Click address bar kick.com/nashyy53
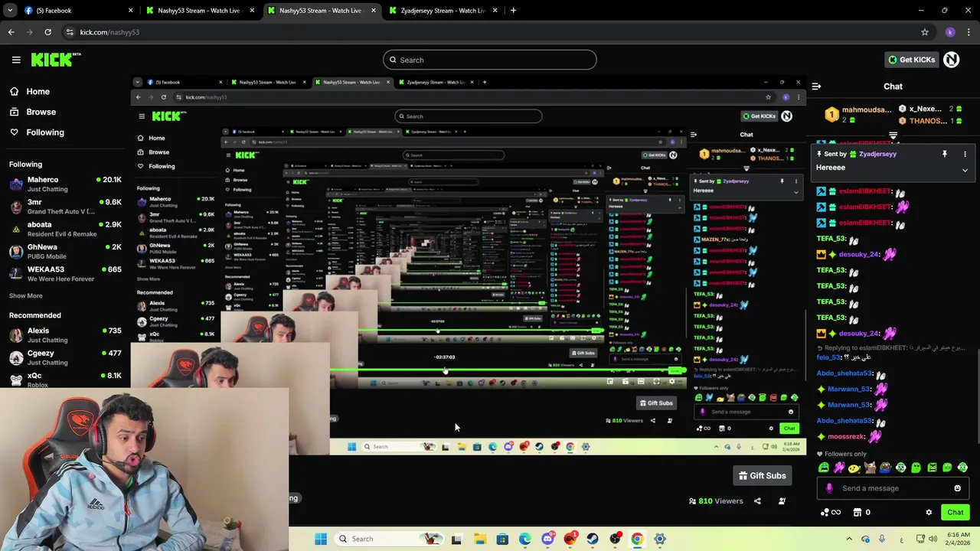The image size is (980, 551). click(109, 32)
